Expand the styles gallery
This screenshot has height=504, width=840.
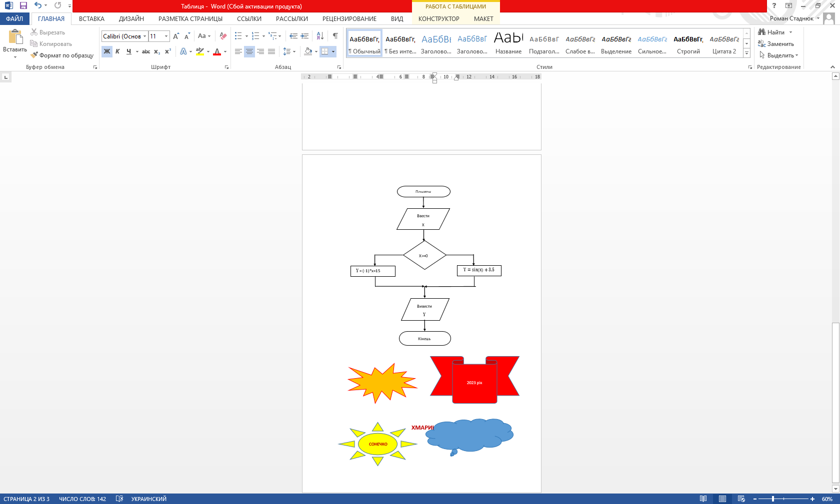(x=746, y=53)
